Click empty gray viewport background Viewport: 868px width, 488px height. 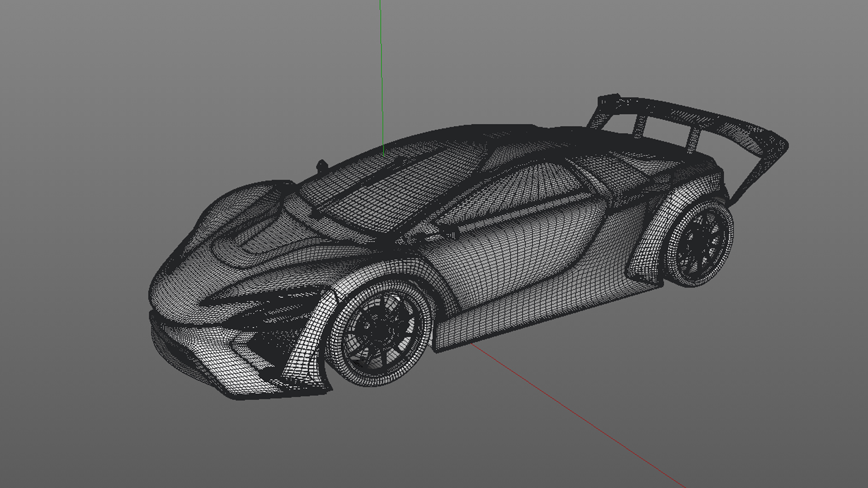[x=136, y=90]
